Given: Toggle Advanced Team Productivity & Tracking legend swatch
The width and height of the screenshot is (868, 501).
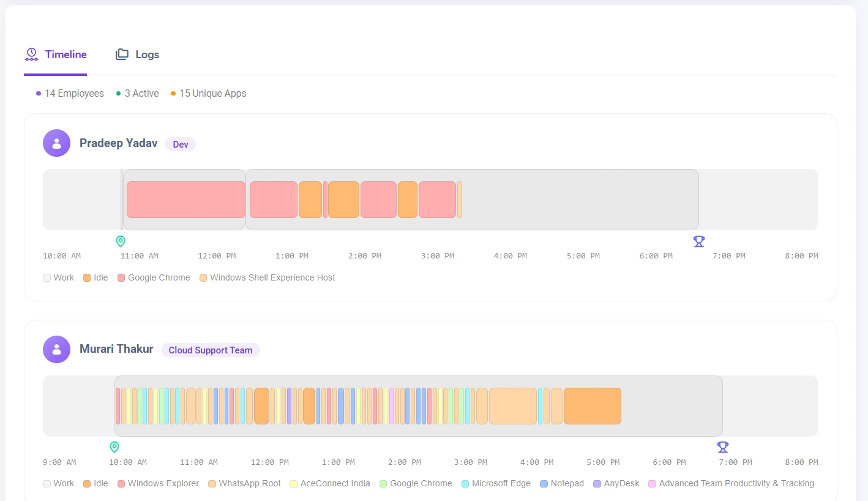Looking at the screenshot, I should click(x=652, y=484).
